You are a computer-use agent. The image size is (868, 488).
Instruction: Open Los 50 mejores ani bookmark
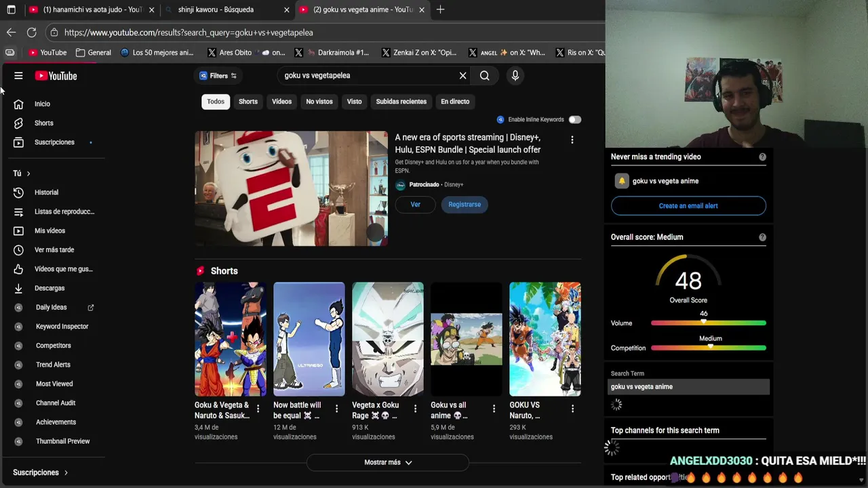pos(156,52)
